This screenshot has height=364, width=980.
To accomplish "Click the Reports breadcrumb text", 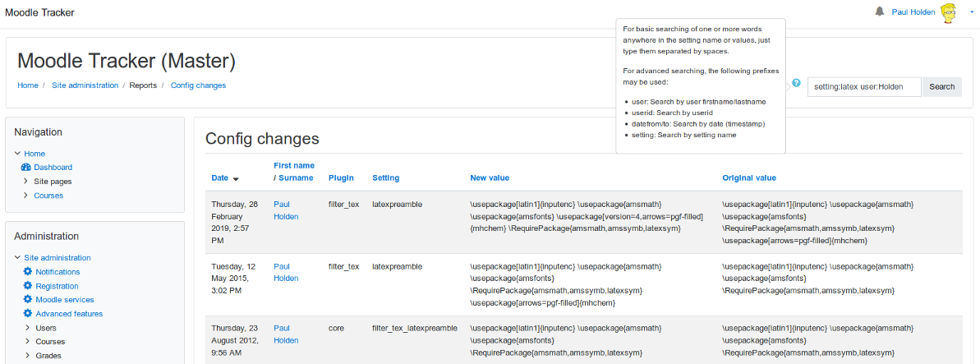I will point(142,85).
